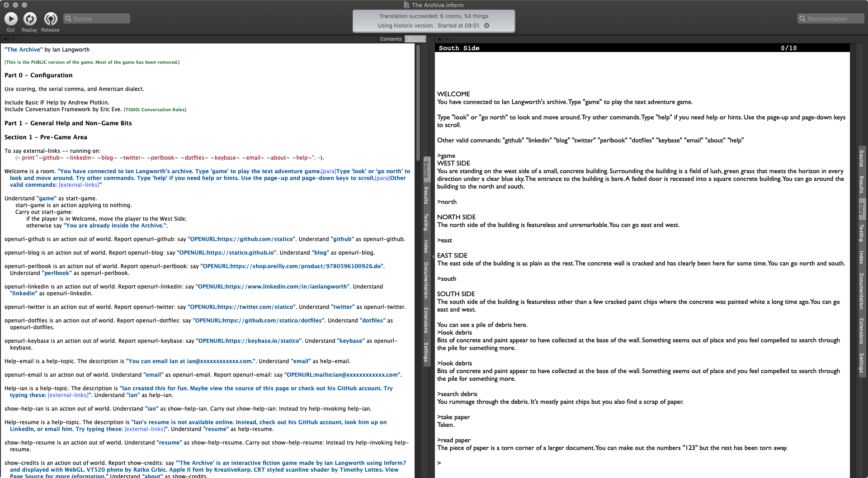Click the "Understand "game" as start-game" line

pyautogui.click(x=51, y=199)
